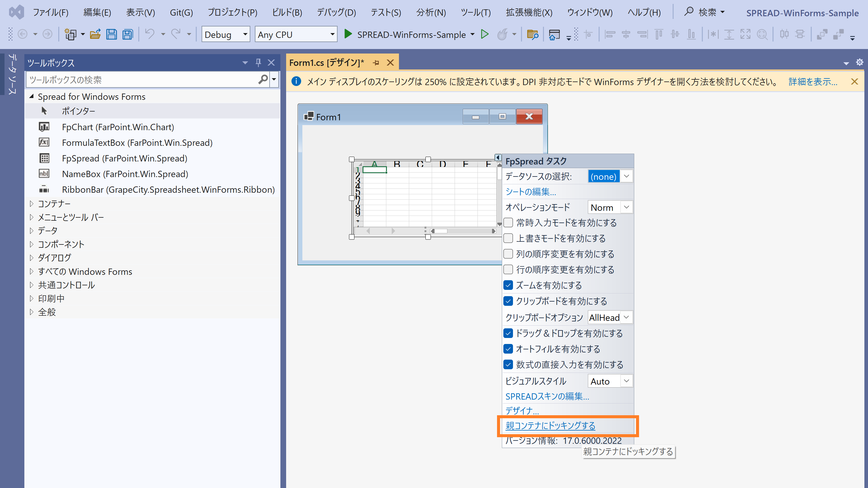Click the Navigate Backward toolbar icon
868x488 pixels.
coord(23,34)
